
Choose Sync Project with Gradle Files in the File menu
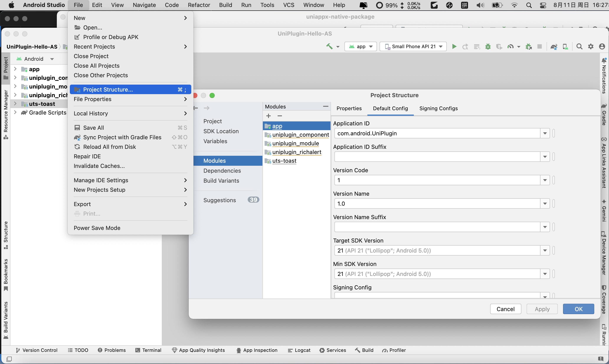[130, 137]
